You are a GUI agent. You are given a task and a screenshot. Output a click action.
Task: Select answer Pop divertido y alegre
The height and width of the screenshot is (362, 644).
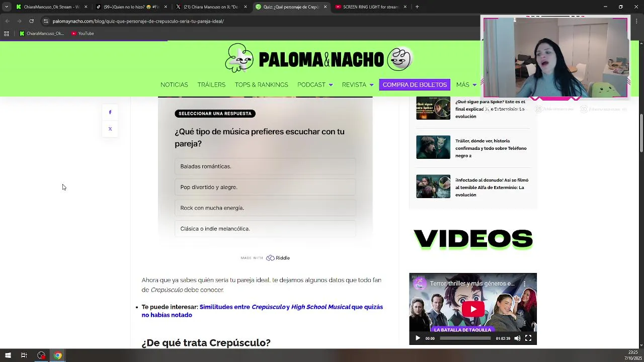tap(265, 187)
